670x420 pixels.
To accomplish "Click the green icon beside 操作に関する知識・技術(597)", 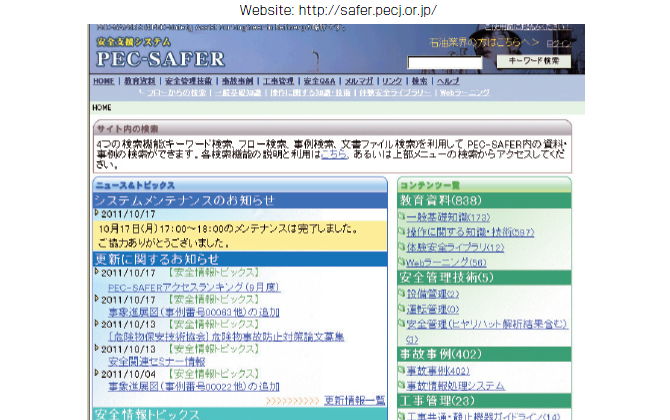I will (x=402, y=232).
